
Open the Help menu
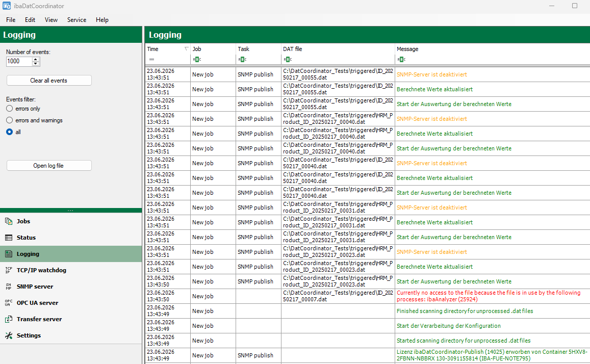(102, 19)
